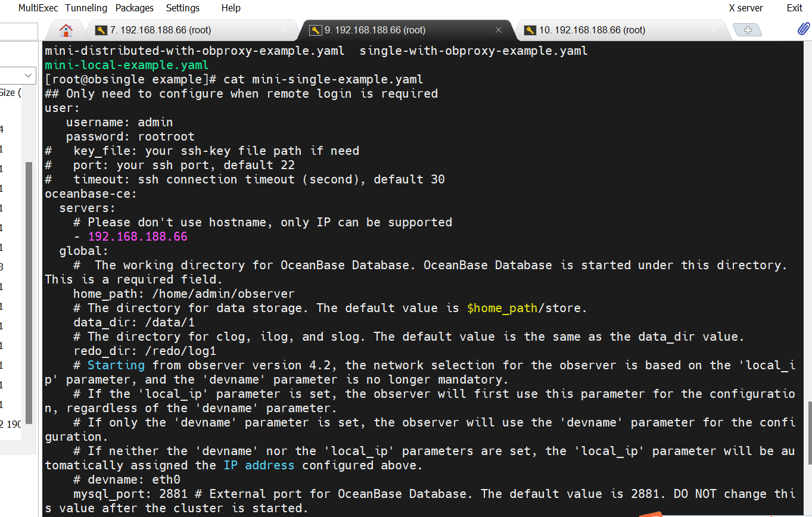Click the yellow $home_path text

502,308
